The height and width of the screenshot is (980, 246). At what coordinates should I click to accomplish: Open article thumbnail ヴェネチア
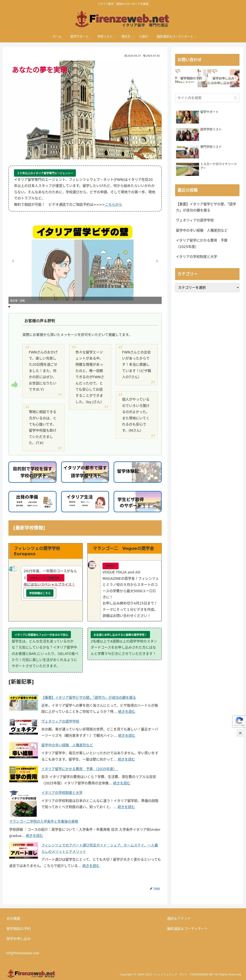[24, 727]
